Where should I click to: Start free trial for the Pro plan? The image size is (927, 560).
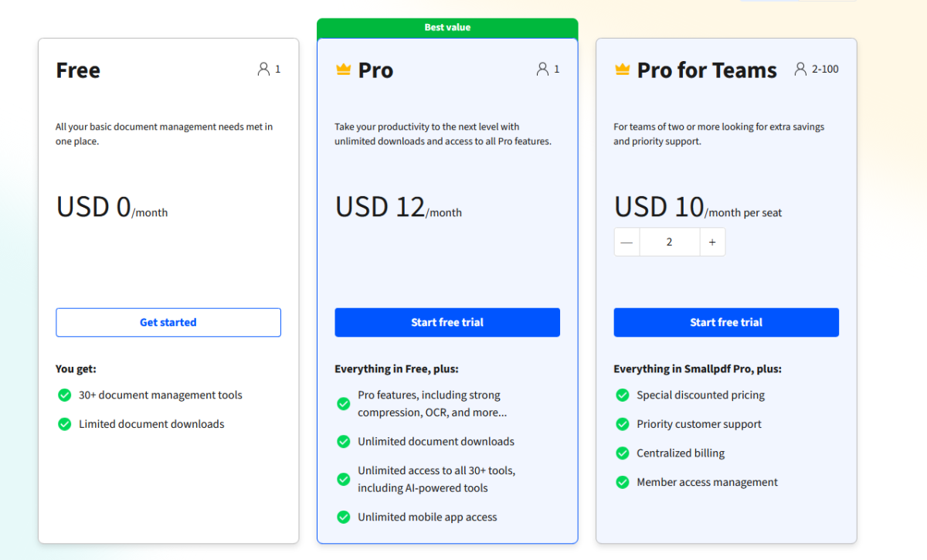pos(447,322)
